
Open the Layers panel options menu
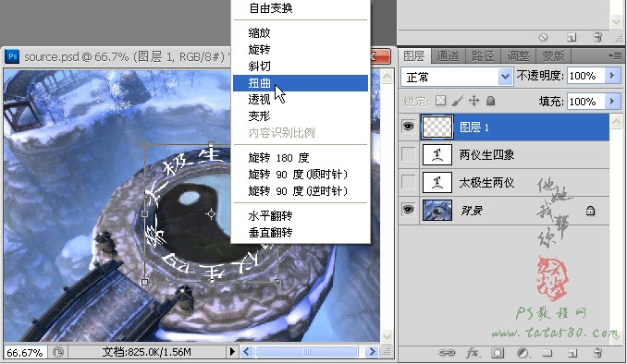(x=615, y=56)
